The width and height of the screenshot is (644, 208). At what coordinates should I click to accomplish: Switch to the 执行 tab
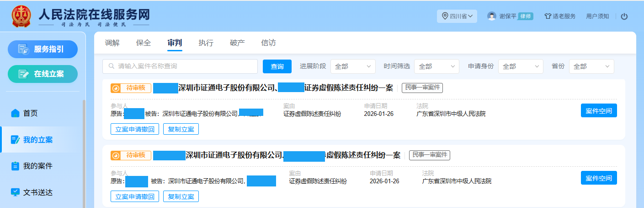coord(206,43)
